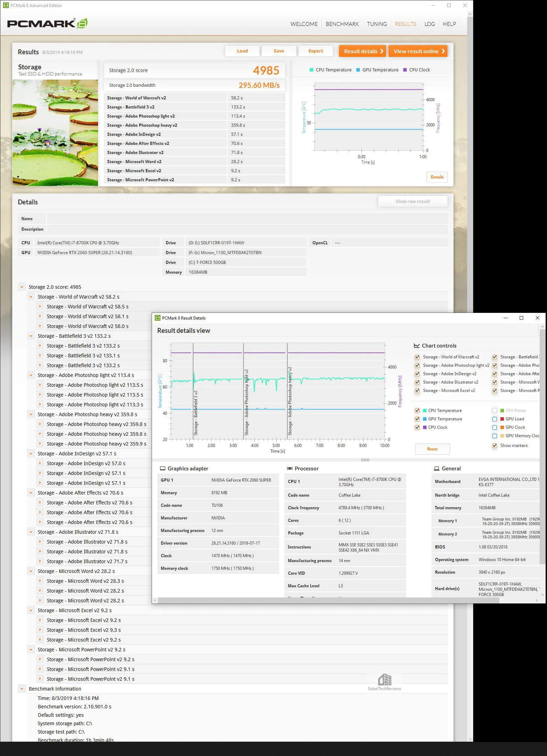
Task: Uncheck Storage - Adobe InDesign v2 marker
Action: pyautogui.click(x=417, y=374)
